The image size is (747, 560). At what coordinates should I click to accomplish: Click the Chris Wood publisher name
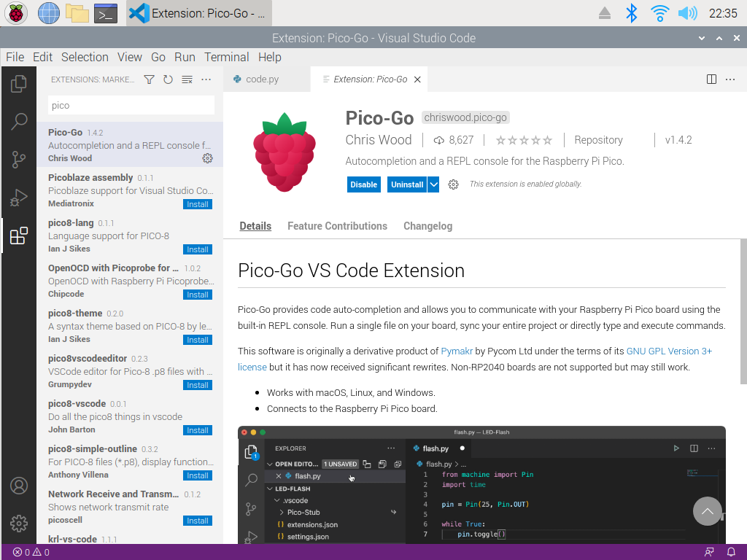tap(379, 140)
